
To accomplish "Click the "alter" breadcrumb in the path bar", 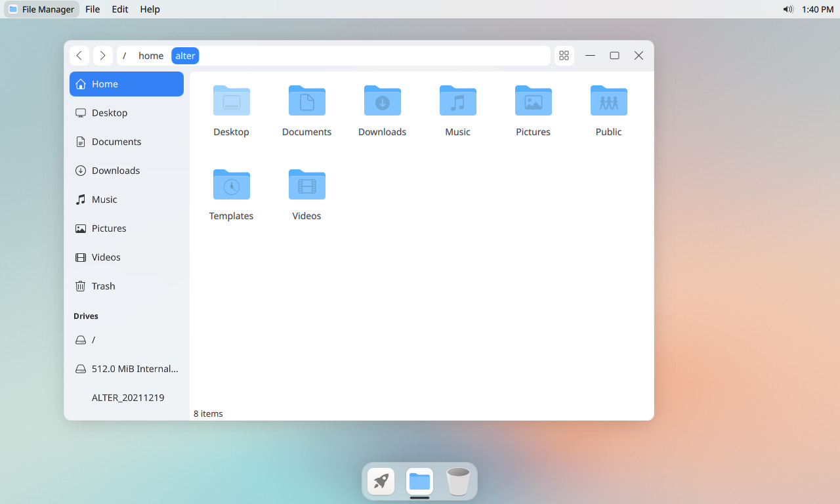I will (185, 56).
